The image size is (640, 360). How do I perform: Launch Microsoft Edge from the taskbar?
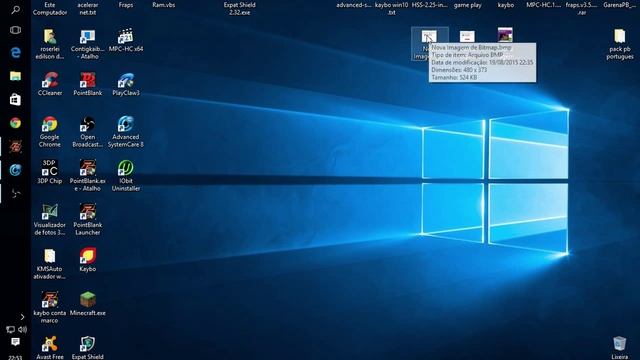(16, 53)
